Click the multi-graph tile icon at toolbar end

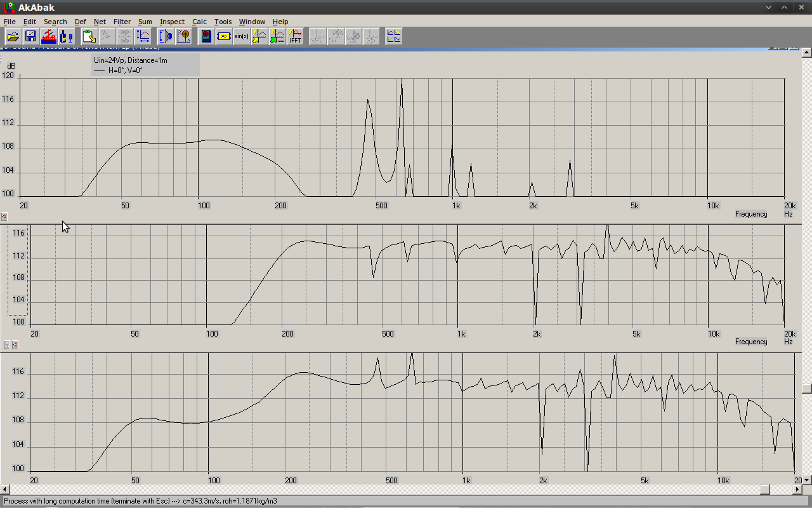coord(394,36)
